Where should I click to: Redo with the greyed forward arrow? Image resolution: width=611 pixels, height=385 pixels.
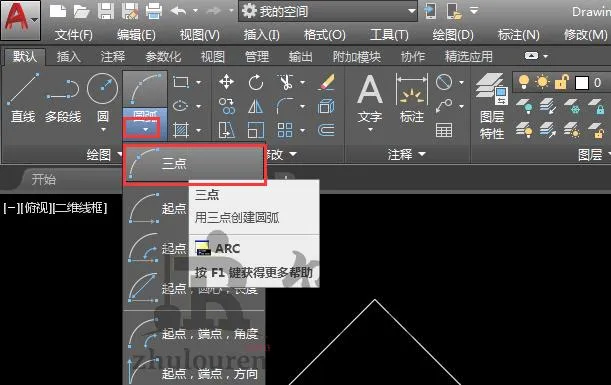point(214,11)
